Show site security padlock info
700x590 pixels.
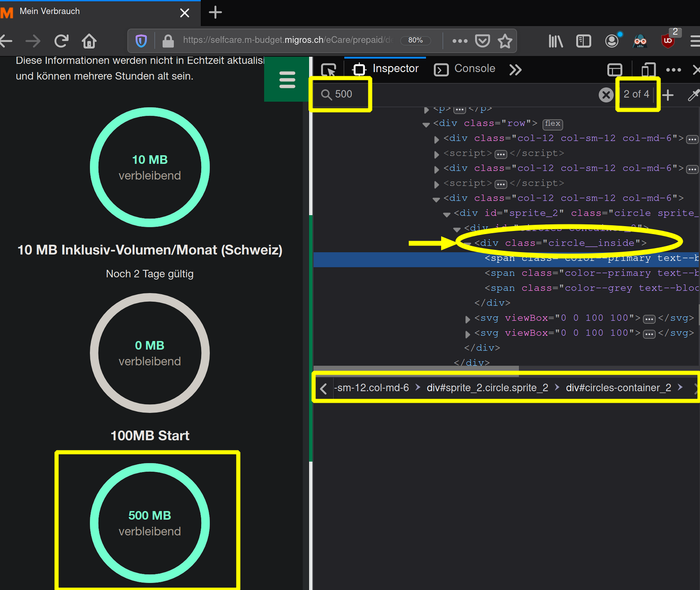click(x=168, y=41)
